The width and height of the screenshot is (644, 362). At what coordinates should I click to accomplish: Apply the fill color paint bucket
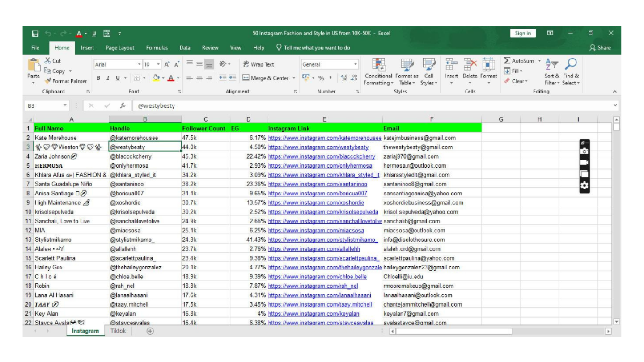(156, 78)
